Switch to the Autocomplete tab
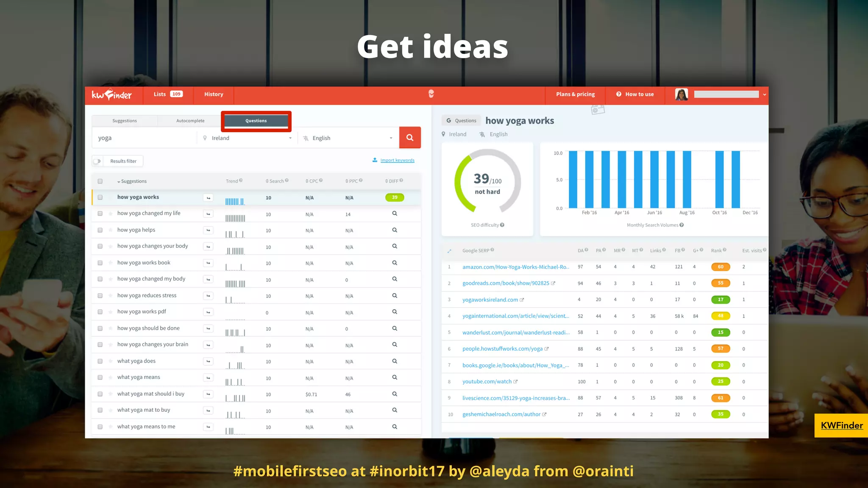The width and height of the screenshot is (868, 488). click(190, 121)
